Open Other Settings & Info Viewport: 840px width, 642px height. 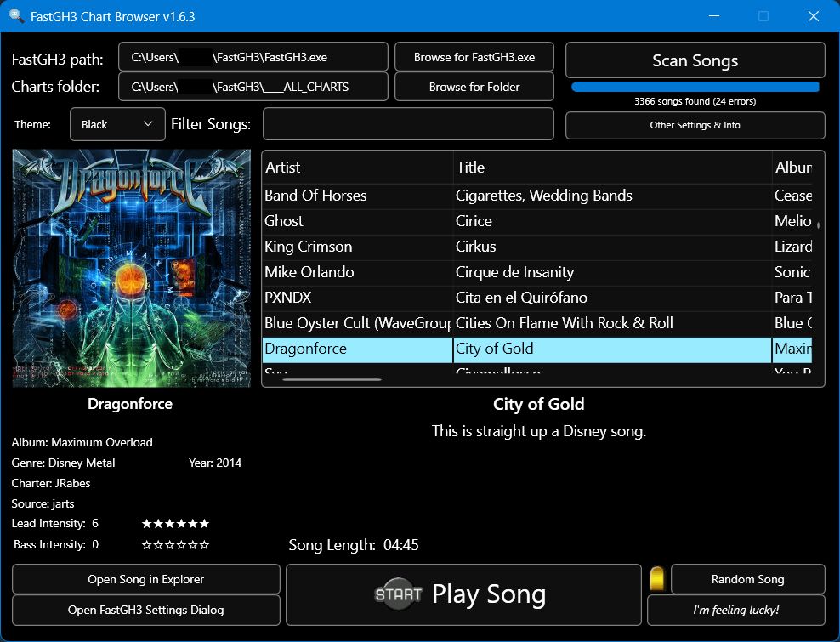tap(695, 125)
